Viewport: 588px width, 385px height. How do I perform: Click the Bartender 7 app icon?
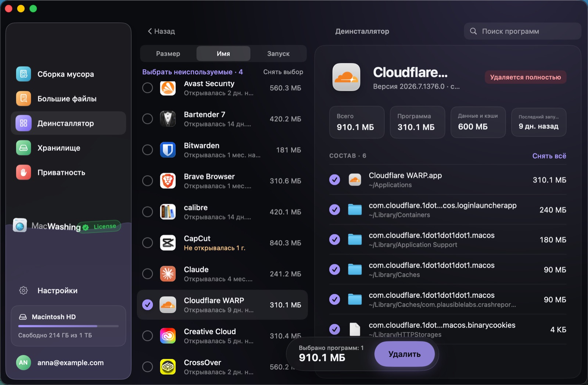point(168,119)
